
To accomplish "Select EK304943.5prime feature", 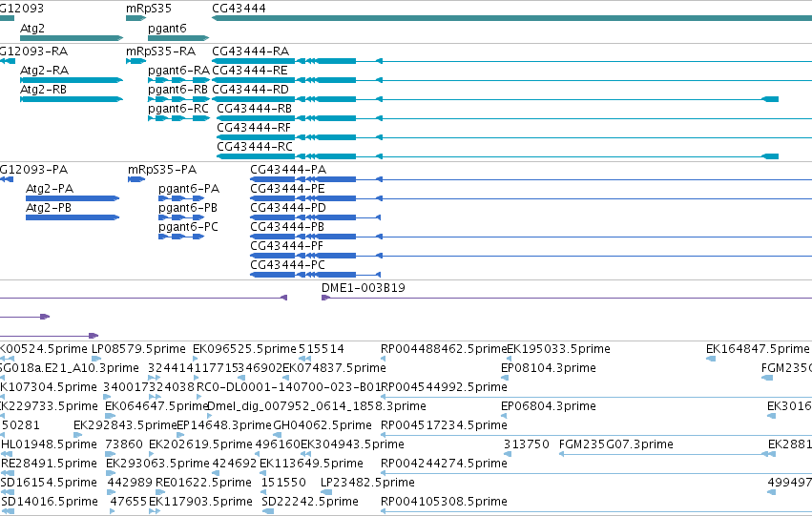I will [x=306, y=454].
